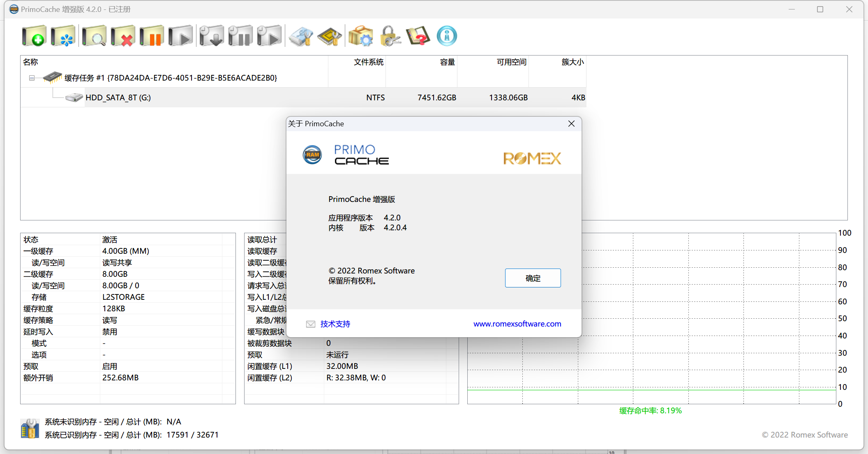Viewport: 868px width, 454px height.
Task: Open the memory chip management icon
Action: pyautogui.click(x=329, y=36)
